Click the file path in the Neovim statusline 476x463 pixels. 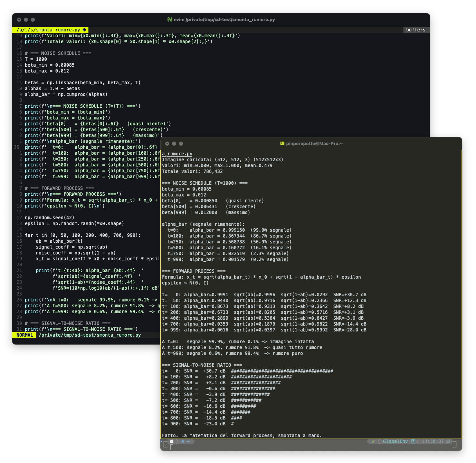90,335
